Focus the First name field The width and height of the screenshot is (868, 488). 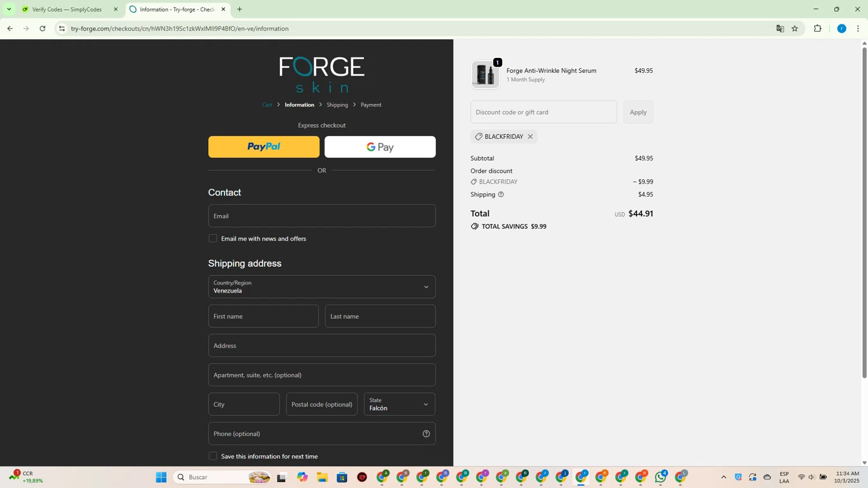(x=263, y=316)
